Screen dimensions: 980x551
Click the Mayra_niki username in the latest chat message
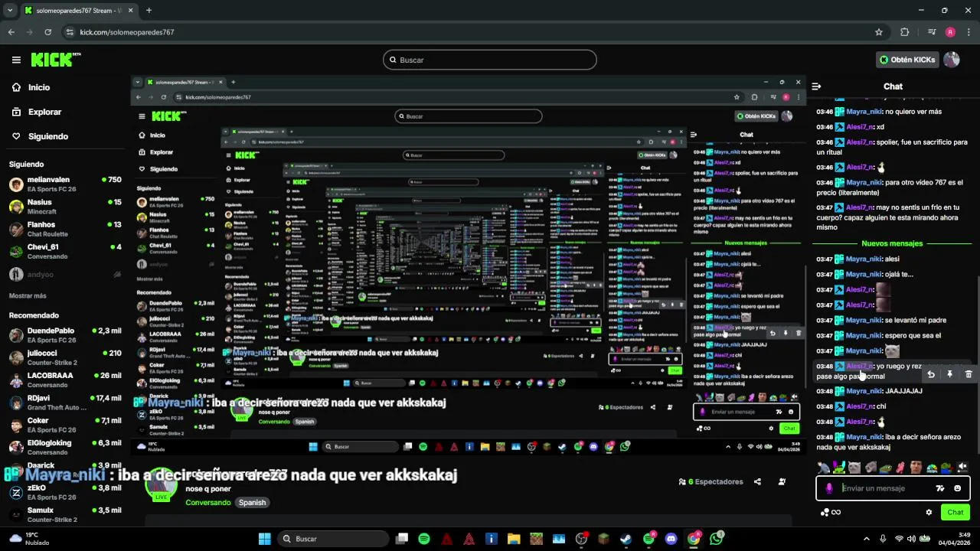point(864,437)
